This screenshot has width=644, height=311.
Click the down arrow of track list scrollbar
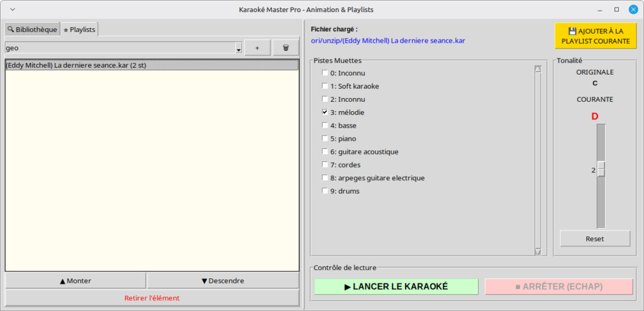point(537,251)
